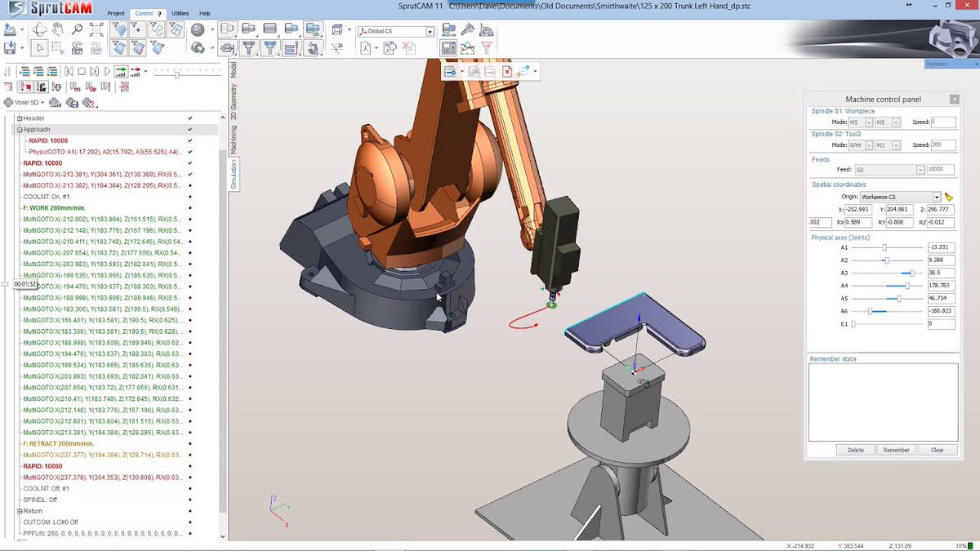Select the arrow pointer selection tool
The image size is (980, 551).
point(39,48)
